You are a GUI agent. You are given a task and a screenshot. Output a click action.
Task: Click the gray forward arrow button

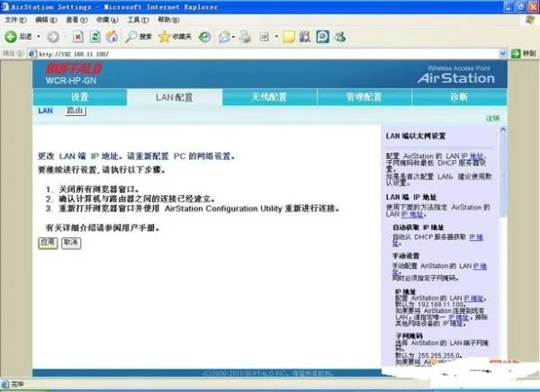[x=53, y=37]
